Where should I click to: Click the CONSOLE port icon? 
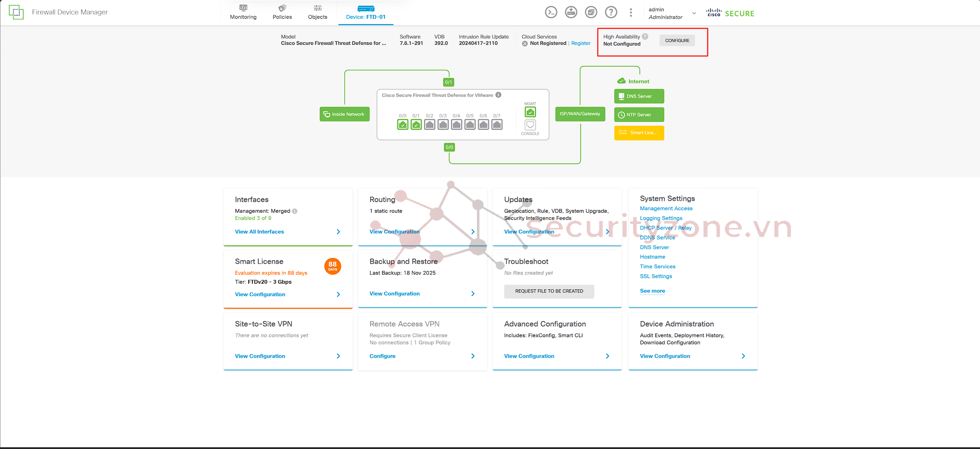[x=530, y=125]
